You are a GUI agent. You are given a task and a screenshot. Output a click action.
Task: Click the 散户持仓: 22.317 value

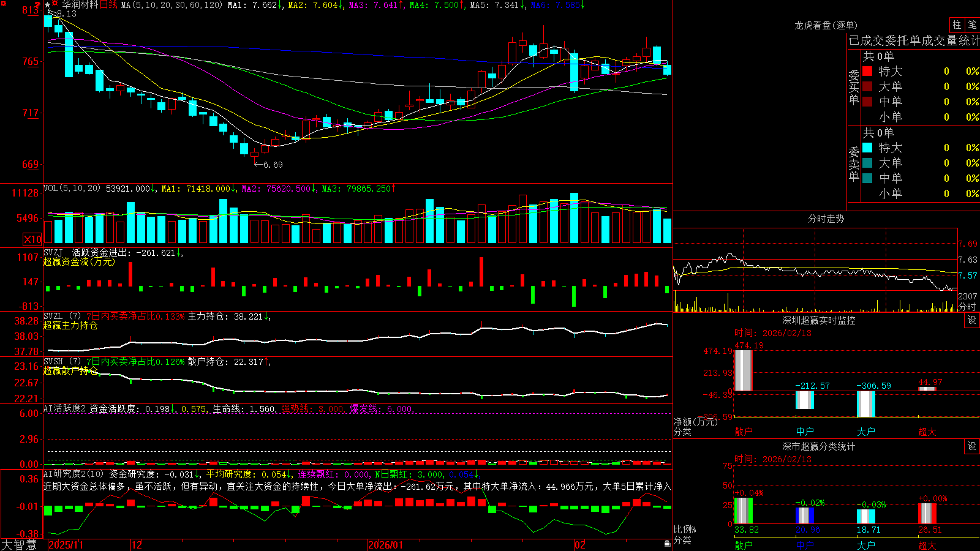coord(225,362)
